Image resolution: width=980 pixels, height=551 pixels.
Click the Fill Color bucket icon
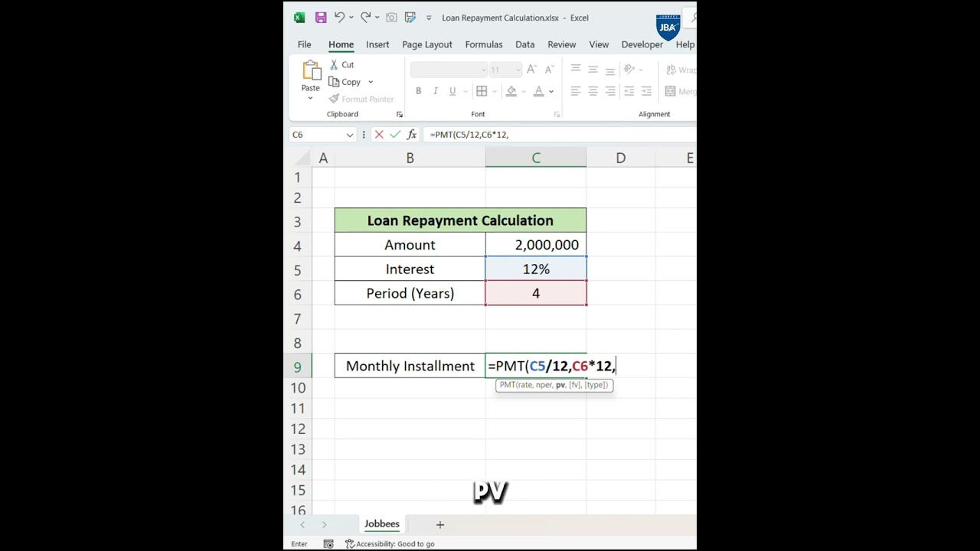pyautogui.click(x=511, y=91)
